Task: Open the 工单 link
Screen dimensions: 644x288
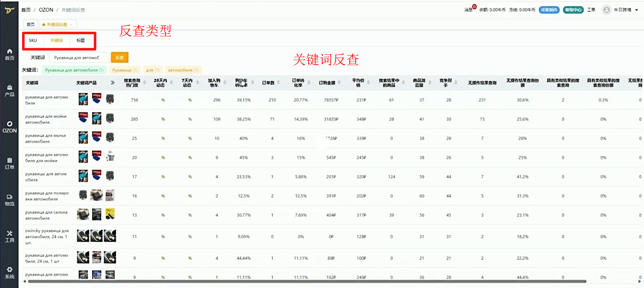Action: pyautogui.click(x=591, y=10)
